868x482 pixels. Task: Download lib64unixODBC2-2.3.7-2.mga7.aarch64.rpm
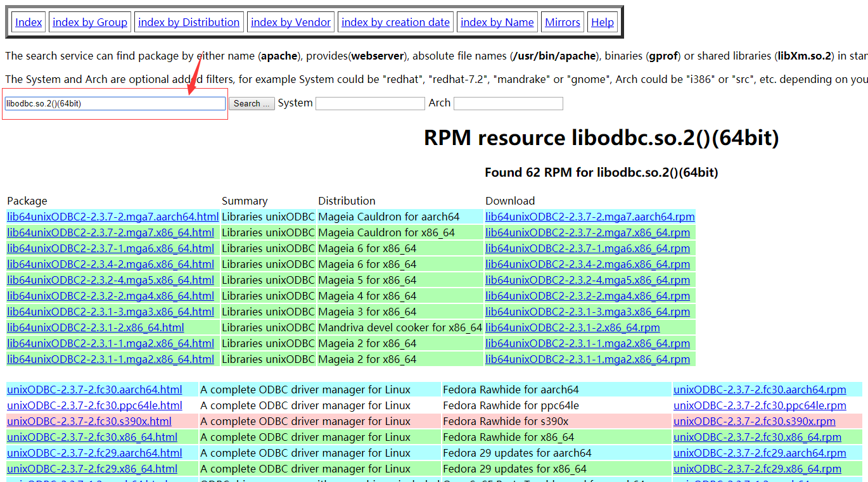[590, 217]
